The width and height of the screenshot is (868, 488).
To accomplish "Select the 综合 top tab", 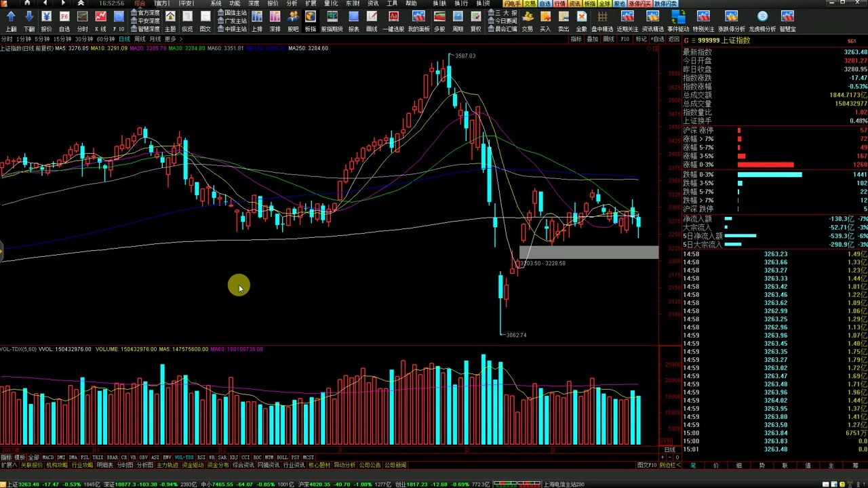I will [x=140, y=3].
